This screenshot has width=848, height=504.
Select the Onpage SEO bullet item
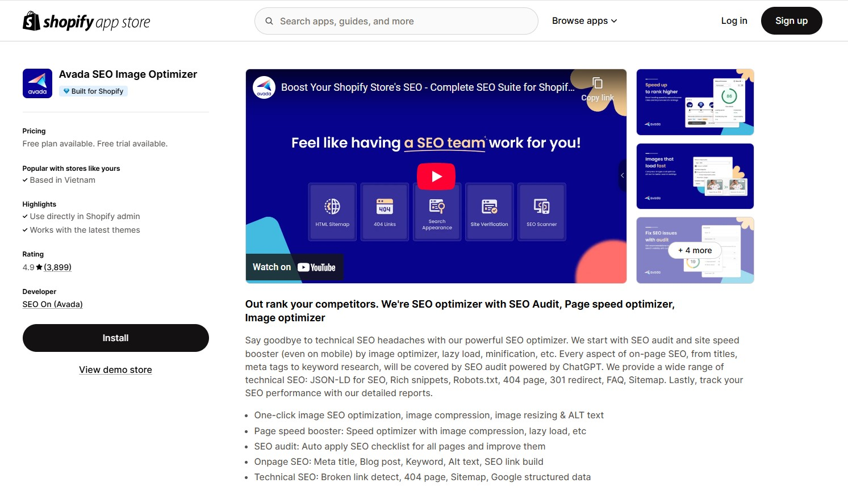[x=399, y=462]
